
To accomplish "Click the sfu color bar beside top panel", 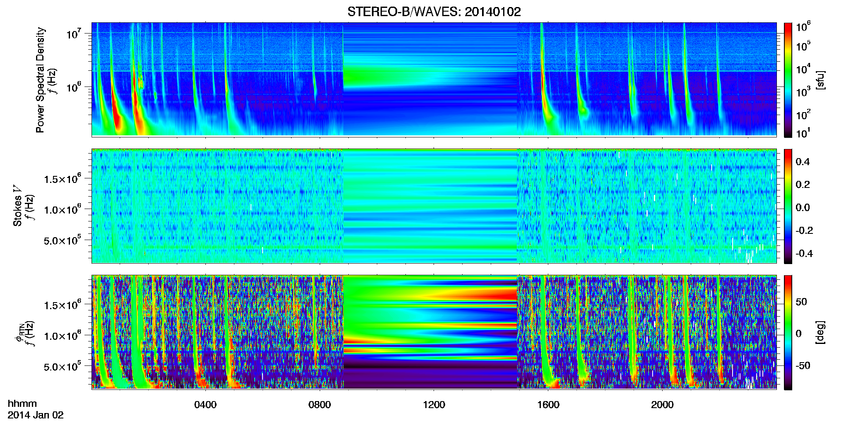I will click(x=788, y=80).
